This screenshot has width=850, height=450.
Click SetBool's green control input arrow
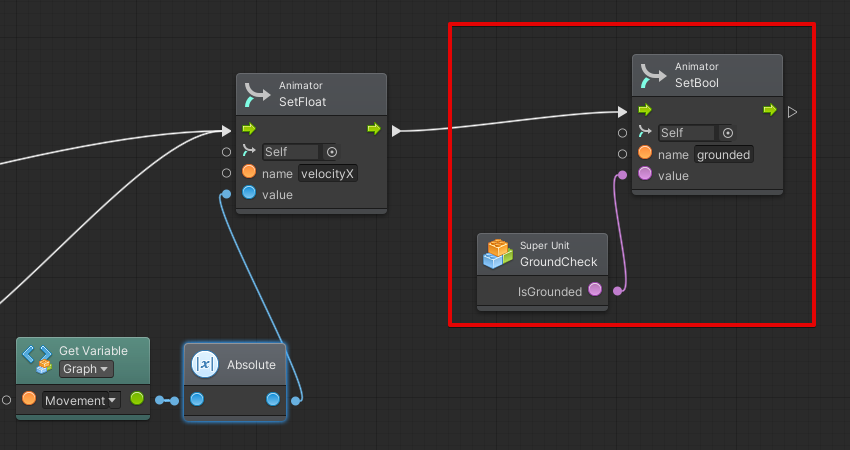pyautogui.click(x=645, y=110)
